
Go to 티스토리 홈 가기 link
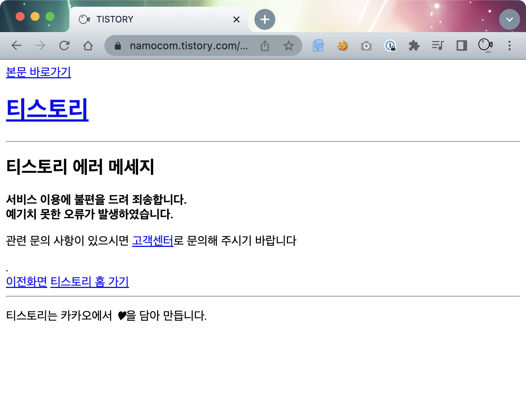[x=90, y=282]
